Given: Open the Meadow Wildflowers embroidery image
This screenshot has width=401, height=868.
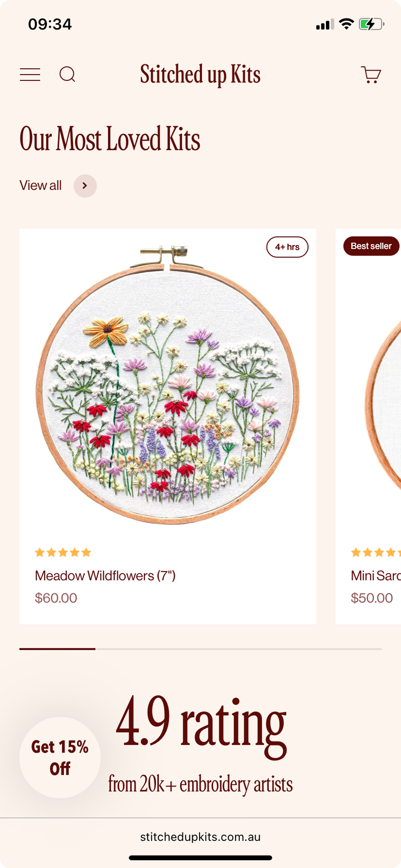Looking at the screenshot, I should 168,387.
